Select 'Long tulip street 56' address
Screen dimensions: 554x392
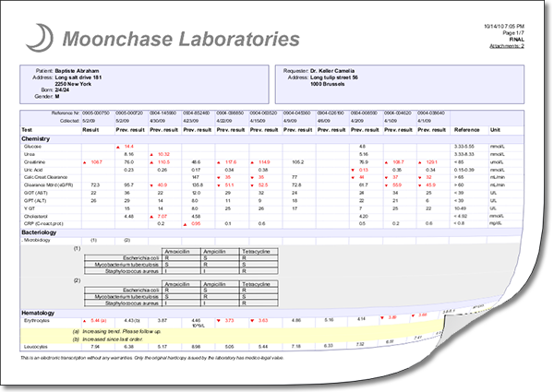pos(334,77)
